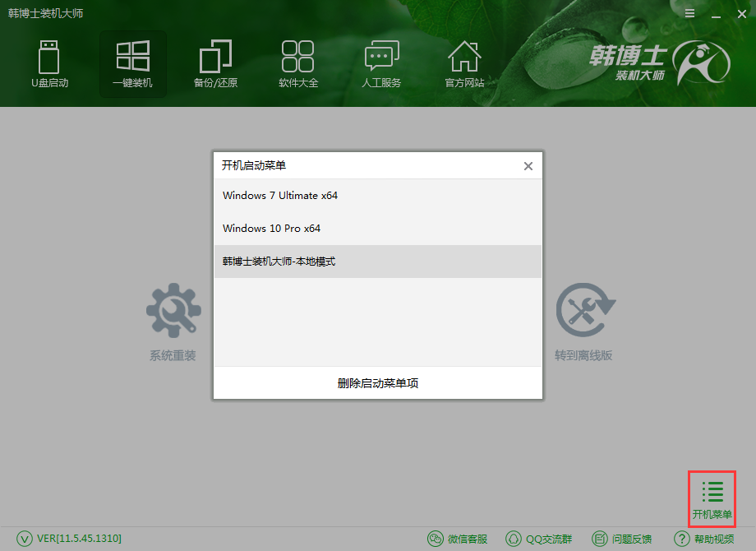The height and width of the screenshot is (551, 756).
Task: Watch the 帮助视频 help videos
Action: 704,539
